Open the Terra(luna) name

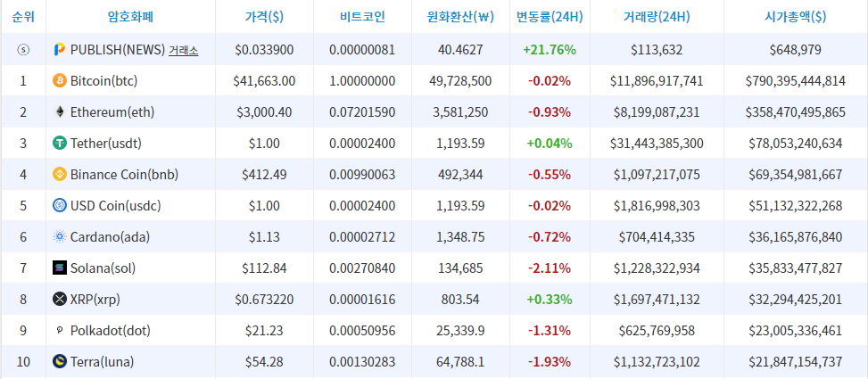click(102, 362)
